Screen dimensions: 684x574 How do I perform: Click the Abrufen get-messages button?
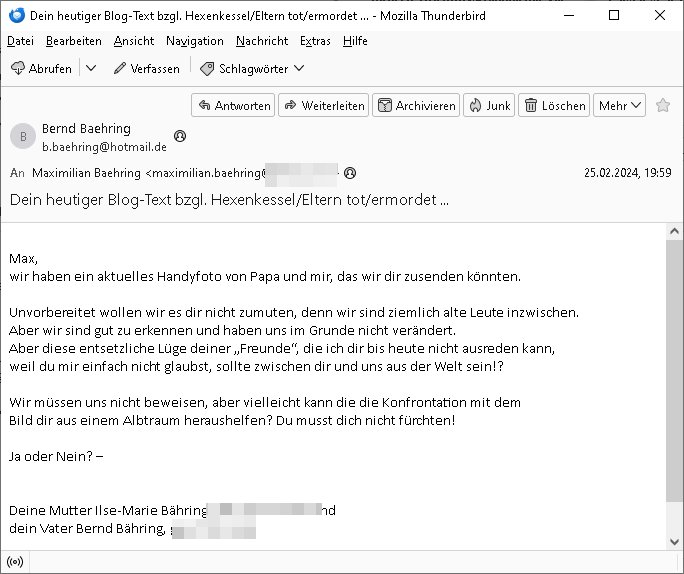(x=42, y=68)
